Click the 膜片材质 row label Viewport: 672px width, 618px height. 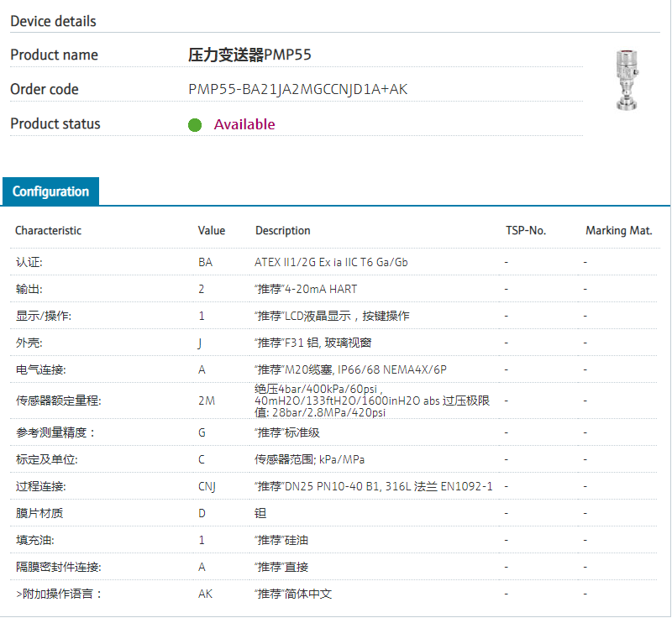[39, 513]
